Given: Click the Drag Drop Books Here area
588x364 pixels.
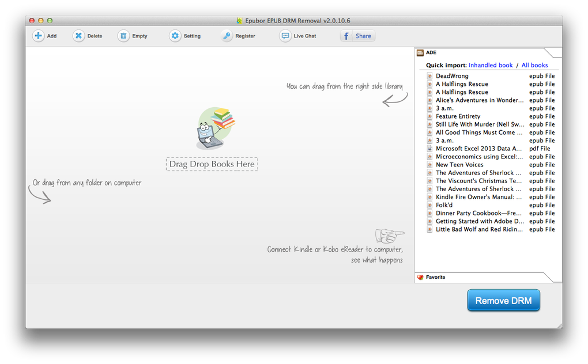Looking at the screenshot, I should pyautogui.click(x=212, y=164).
